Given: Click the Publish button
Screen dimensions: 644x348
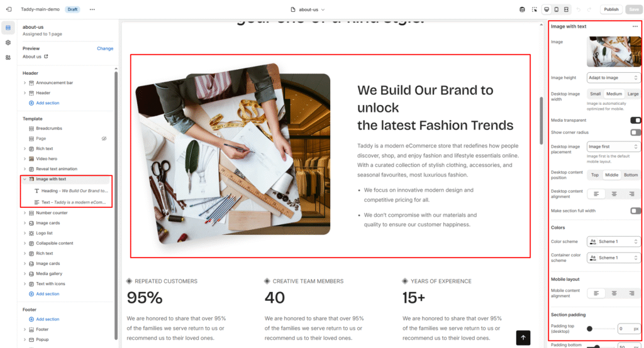Looking at the screenshot, I should (x=611, y=9).
